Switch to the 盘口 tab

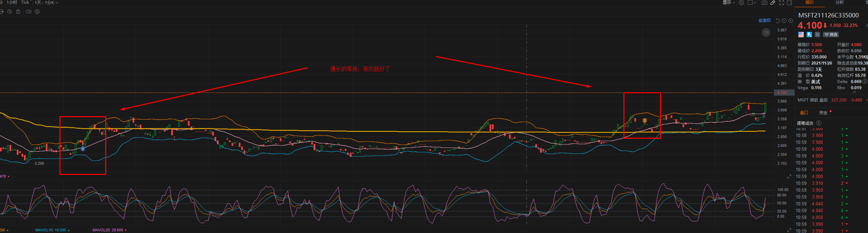[804, 112]
